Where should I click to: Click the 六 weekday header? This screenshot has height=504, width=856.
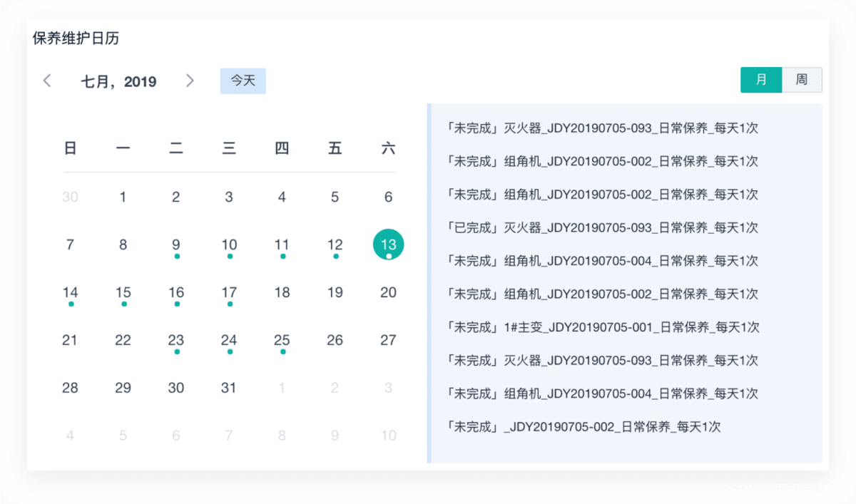coord(388,148)
